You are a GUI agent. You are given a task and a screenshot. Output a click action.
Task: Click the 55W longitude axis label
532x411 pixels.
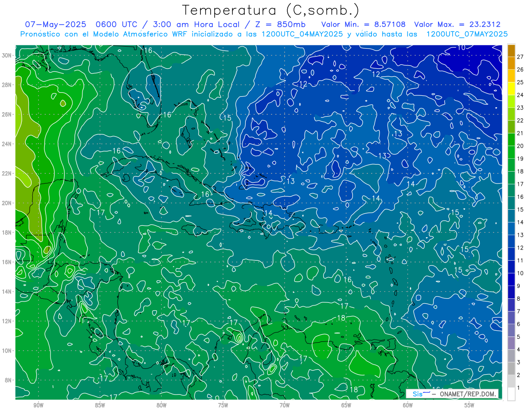tap(469, 405)
